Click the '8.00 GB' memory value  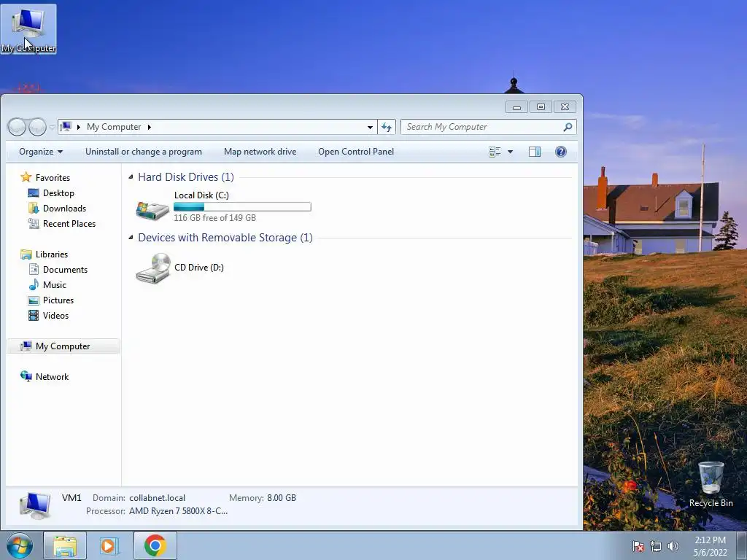[282, 498]
